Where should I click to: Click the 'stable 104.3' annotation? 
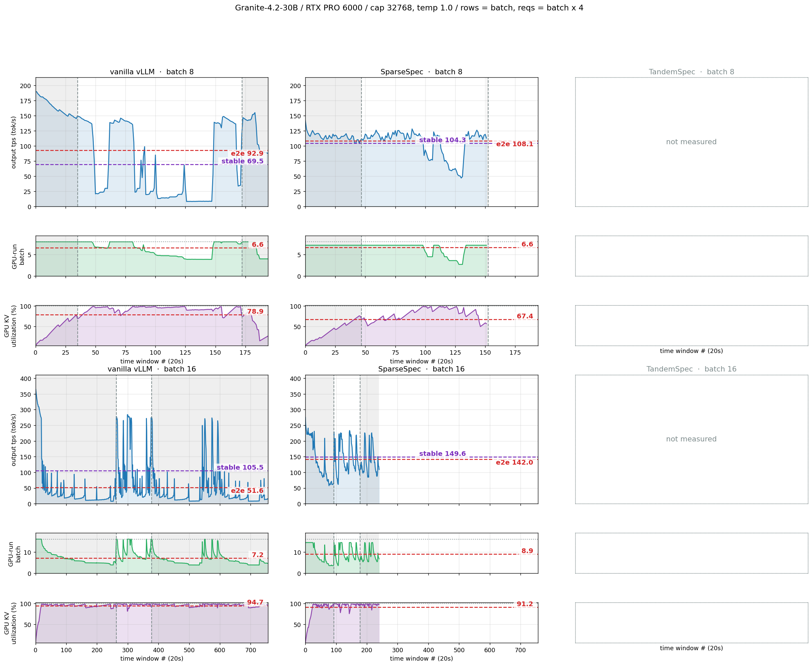point(442,140)
